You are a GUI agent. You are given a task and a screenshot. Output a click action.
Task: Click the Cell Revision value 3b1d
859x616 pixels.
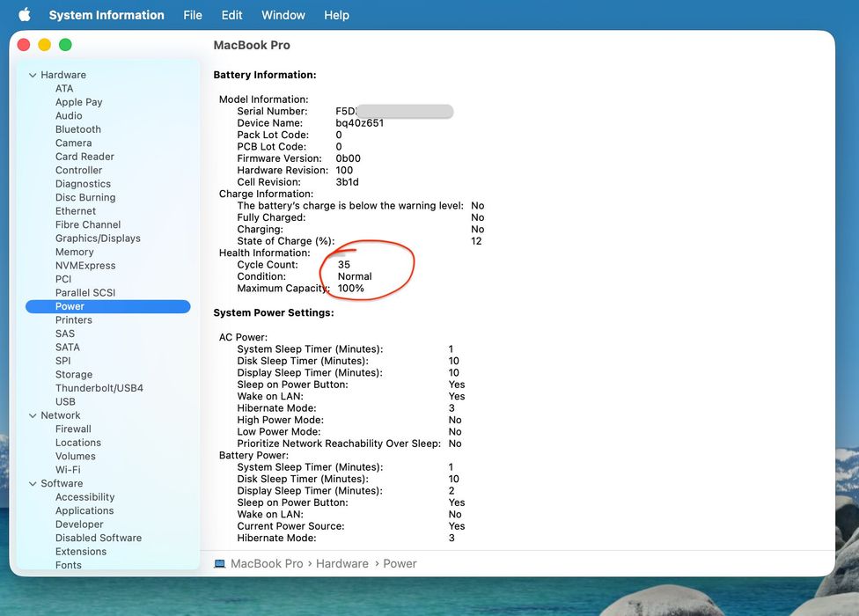coord(348,182)
